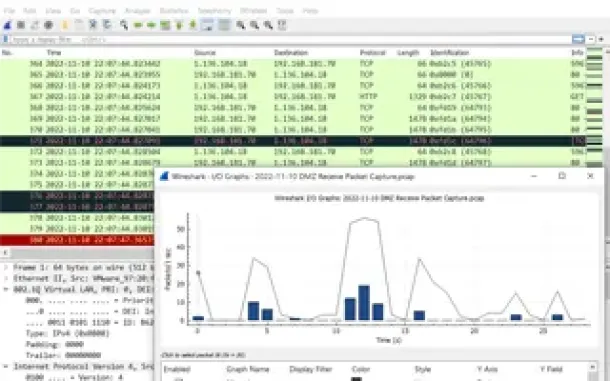Open the Analyze menu
Image resolution: width=610 pixels, height=381 pixels.
click(x=137, y=11)
